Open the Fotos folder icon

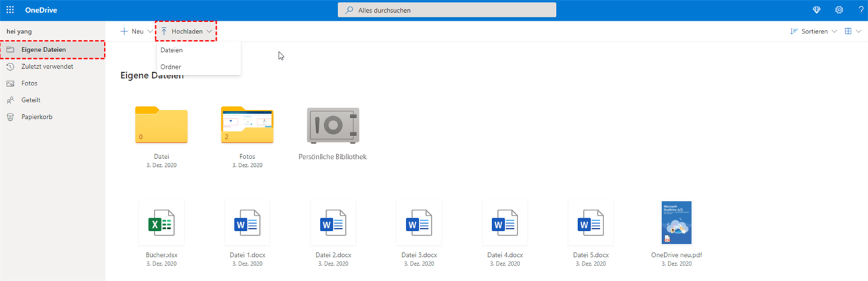coord(247,125)
